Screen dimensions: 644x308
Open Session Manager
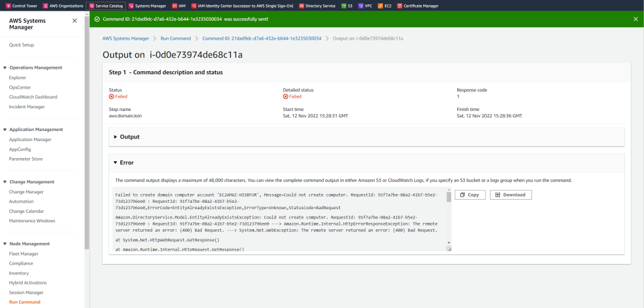point(26,292)
